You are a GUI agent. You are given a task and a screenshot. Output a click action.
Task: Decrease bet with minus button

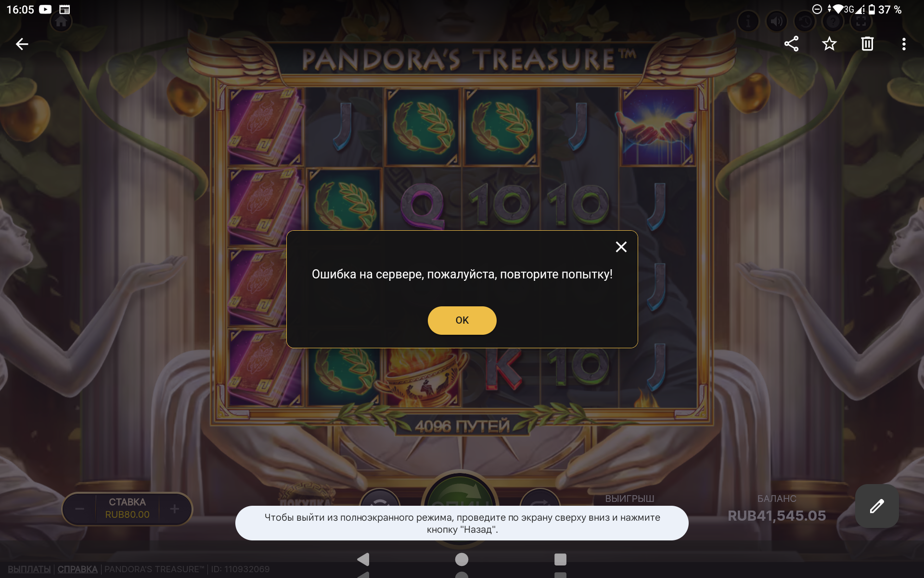pos(79,509)
